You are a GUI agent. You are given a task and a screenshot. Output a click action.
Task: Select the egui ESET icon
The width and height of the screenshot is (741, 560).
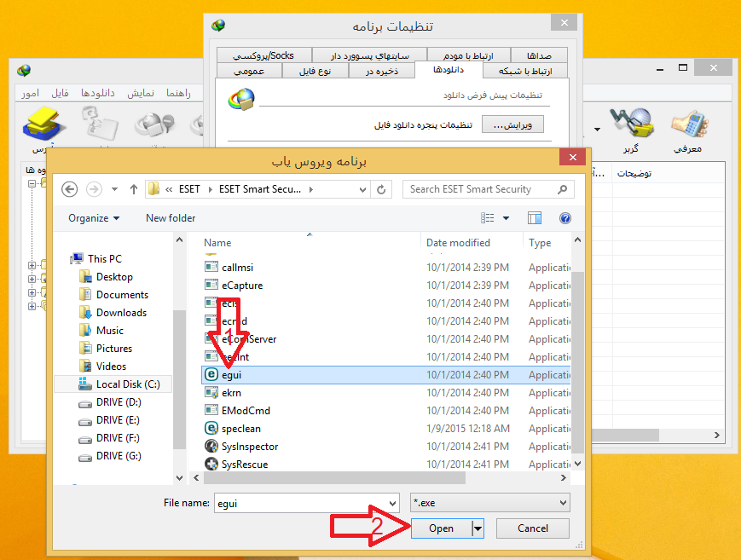click(211, 374)
